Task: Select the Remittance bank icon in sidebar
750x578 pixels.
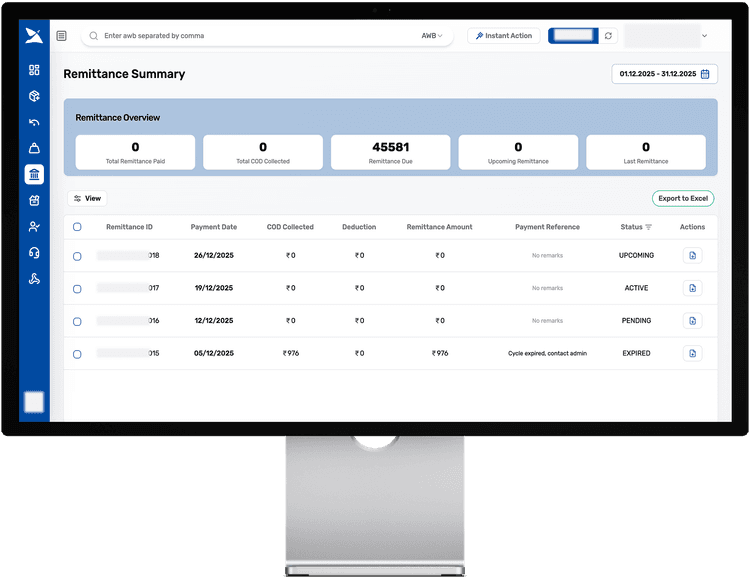Action: [x=34, y=175]
